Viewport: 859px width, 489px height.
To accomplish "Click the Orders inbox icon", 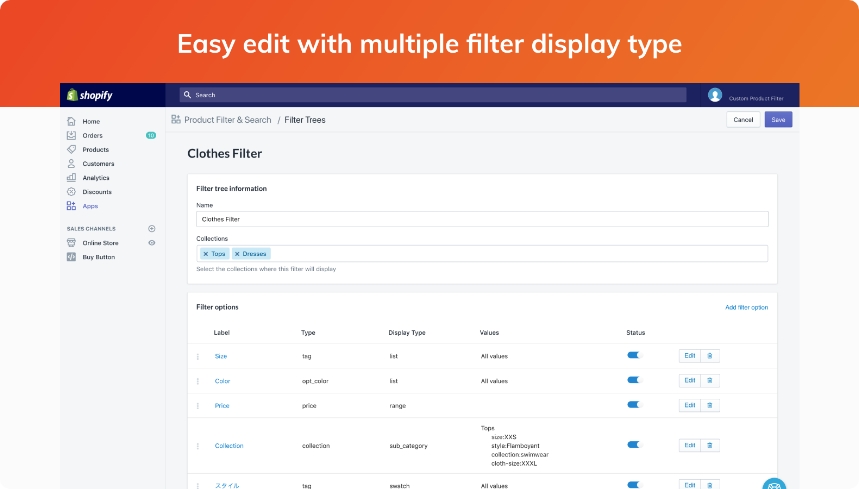I will (71, 135).
